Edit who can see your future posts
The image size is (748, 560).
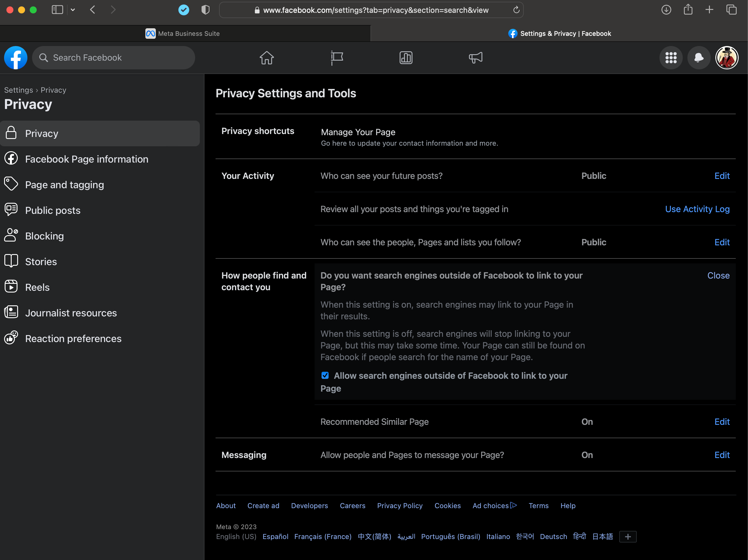(x=721, y=176)
